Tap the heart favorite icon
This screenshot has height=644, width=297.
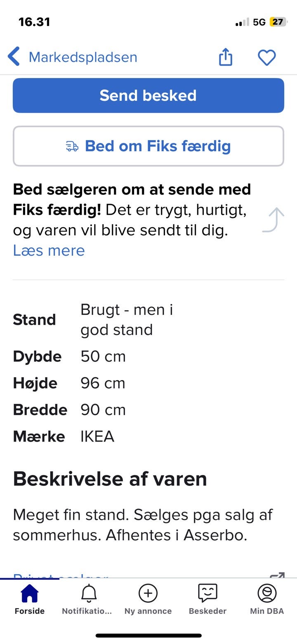click(266, 57)
